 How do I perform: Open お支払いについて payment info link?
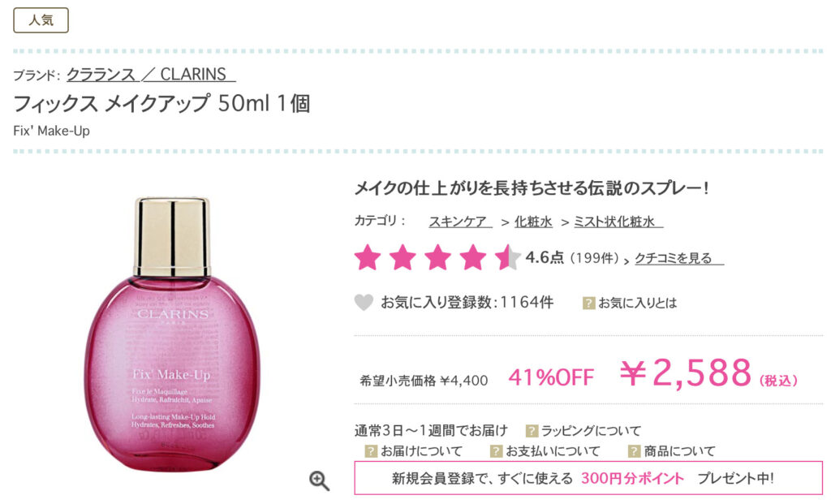(553, 451)
